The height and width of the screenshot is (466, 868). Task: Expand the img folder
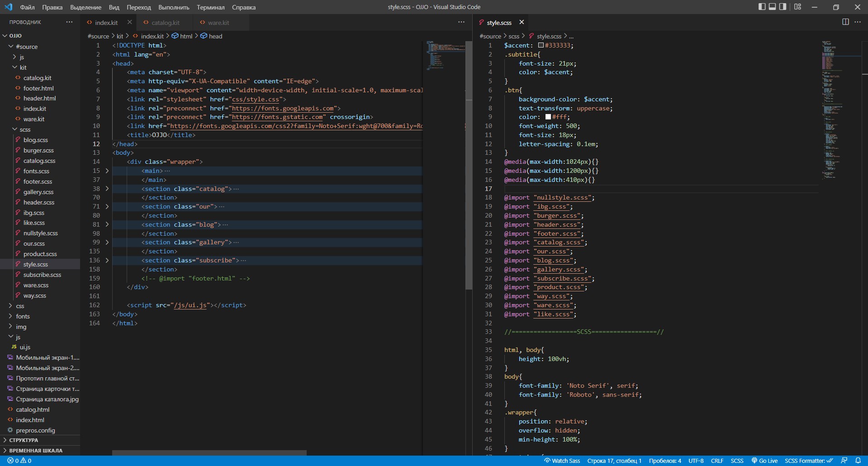21,327
